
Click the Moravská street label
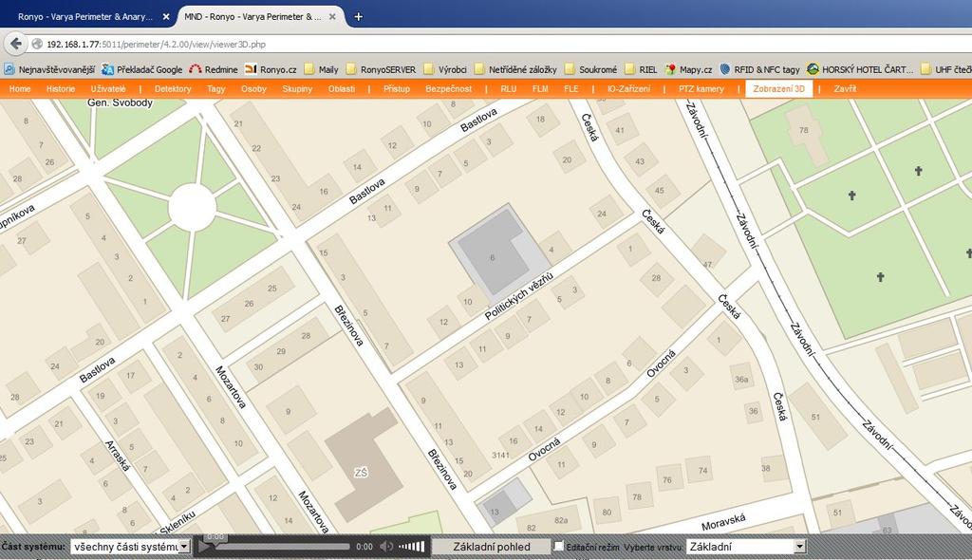(x=723, y=521)
